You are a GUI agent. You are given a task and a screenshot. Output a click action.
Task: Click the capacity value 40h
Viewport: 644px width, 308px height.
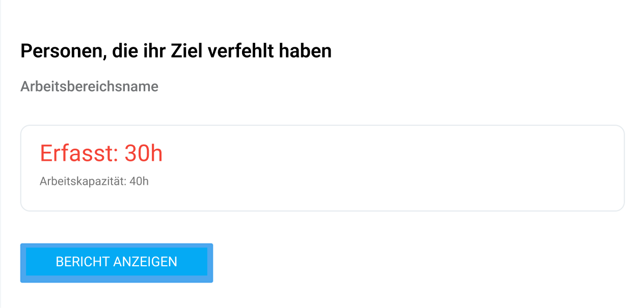point(139,181)
